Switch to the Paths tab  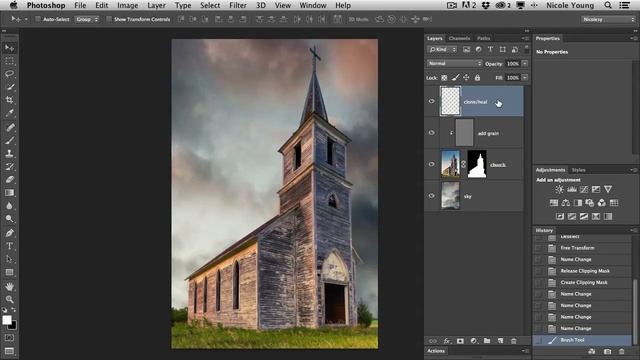tap(484, 38)
